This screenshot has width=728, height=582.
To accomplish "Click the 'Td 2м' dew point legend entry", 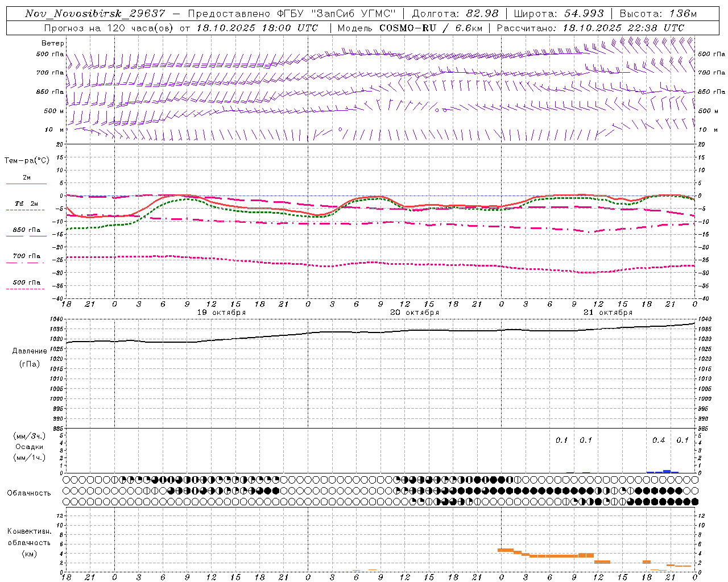I will [x=27, y=203].
